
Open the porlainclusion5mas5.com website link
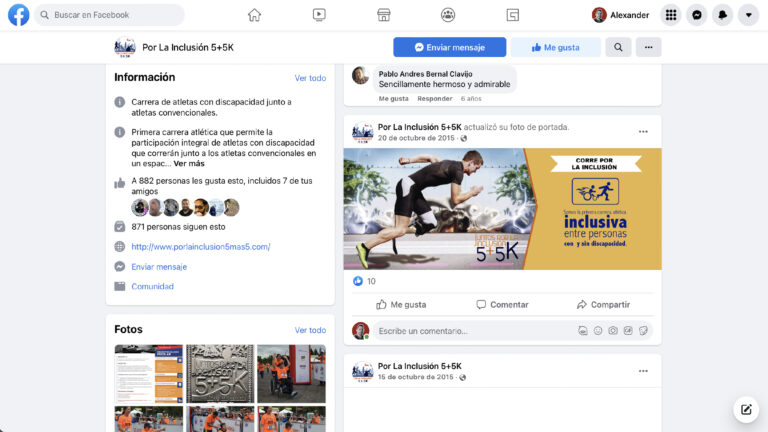[200, 246]
